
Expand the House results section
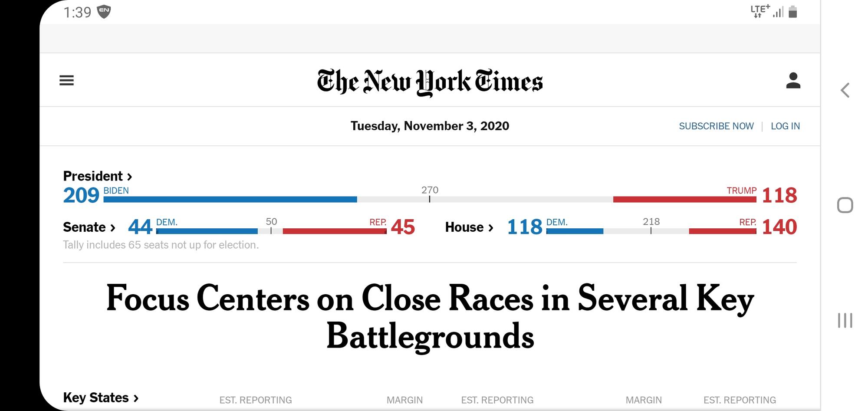click(469, 227)
